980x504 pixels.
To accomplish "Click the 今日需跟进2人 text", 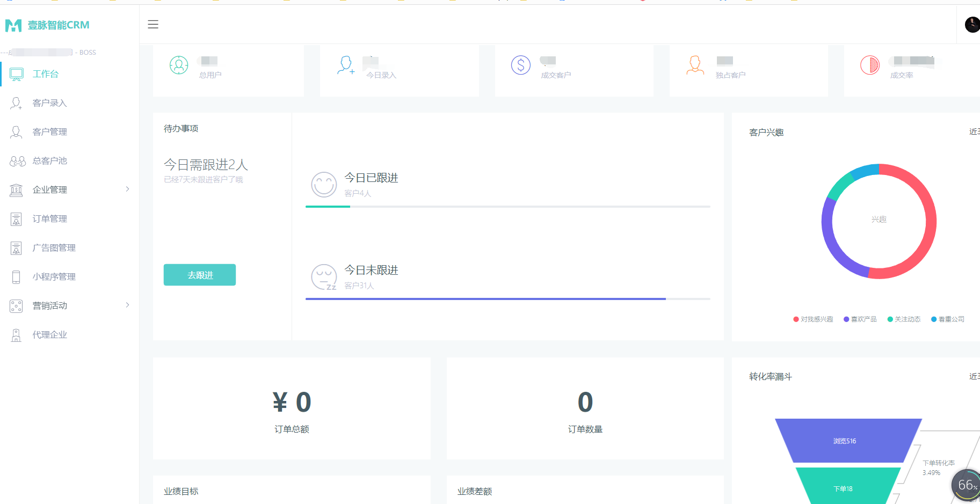I will [206, 164].
